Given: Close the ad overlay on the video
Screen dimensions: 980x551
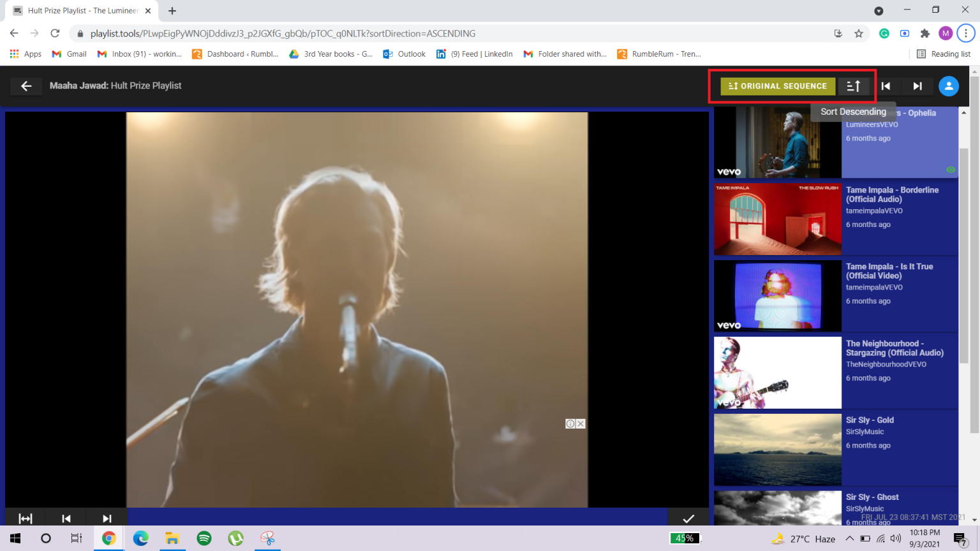Looking at the screenshot, I should [581, 424].
